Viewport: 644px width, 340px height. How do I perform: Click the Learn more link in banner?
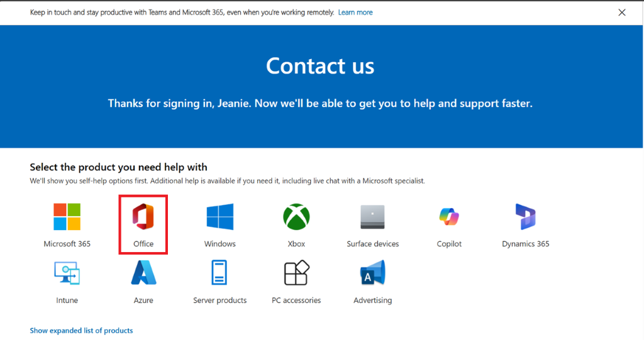pyautogui.click(x=355, y=13)
